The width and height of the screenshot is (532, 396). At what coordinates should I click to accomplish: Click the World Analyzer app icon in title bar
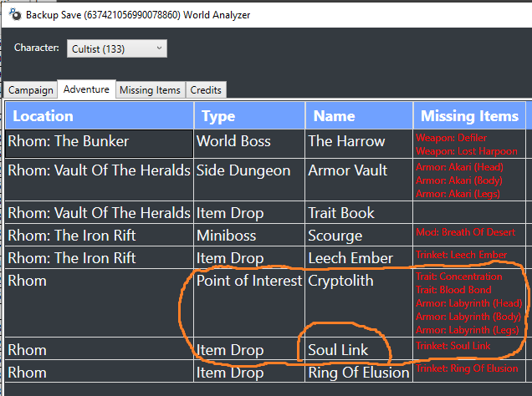tap(15, 14)
